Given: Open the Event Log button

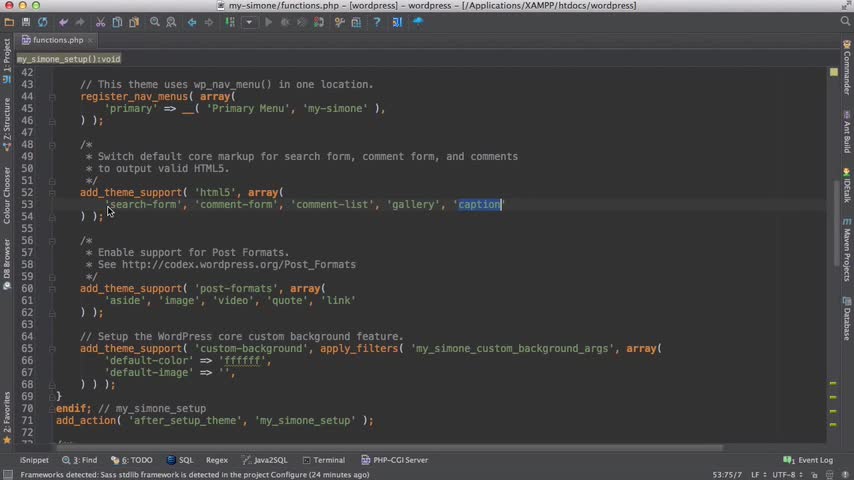Looking at the screenshot, I should tap(808, 460).
